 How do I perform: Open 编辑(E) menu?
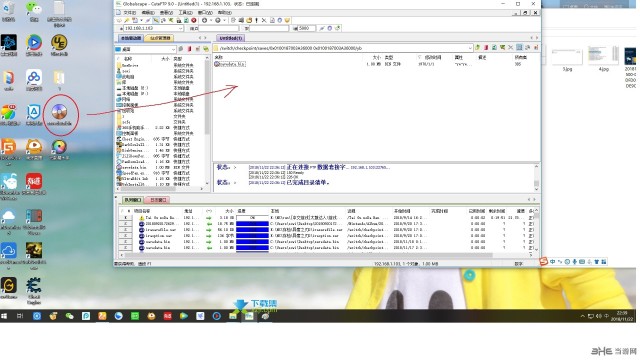[x=148, y=13]
